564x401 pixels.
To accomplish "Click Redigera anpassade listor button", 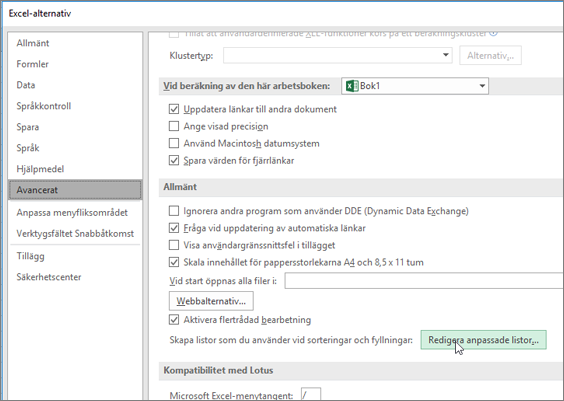I will click(x=483, y=340).
